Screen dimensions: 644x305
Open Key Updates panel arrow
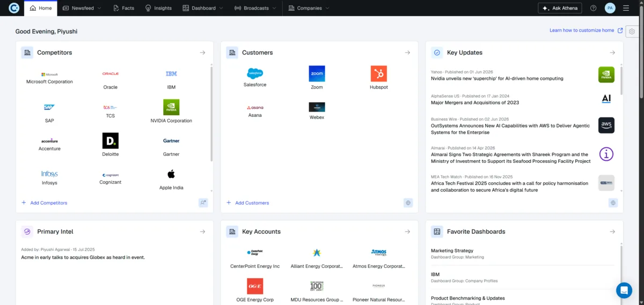[612, 53]
